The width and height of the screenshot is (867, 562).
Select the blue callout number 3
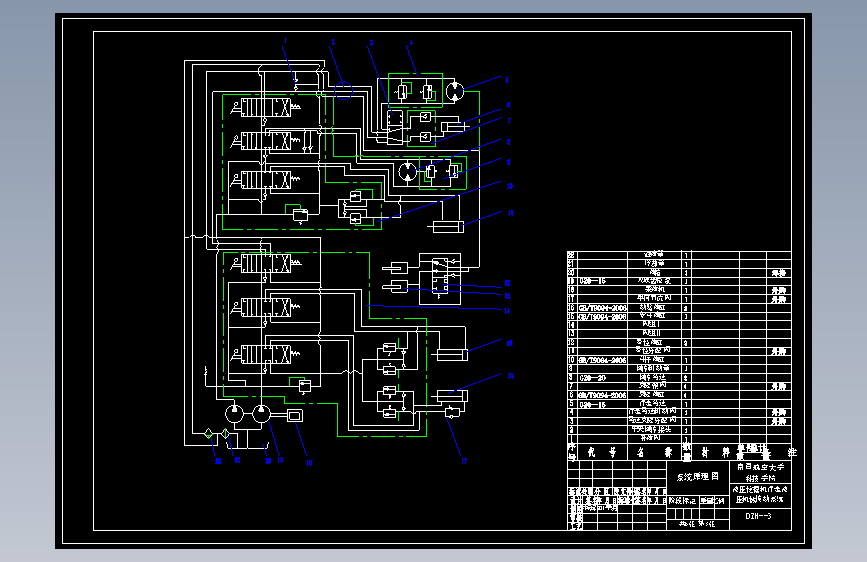pyautogui.click(x=371, y=43)
